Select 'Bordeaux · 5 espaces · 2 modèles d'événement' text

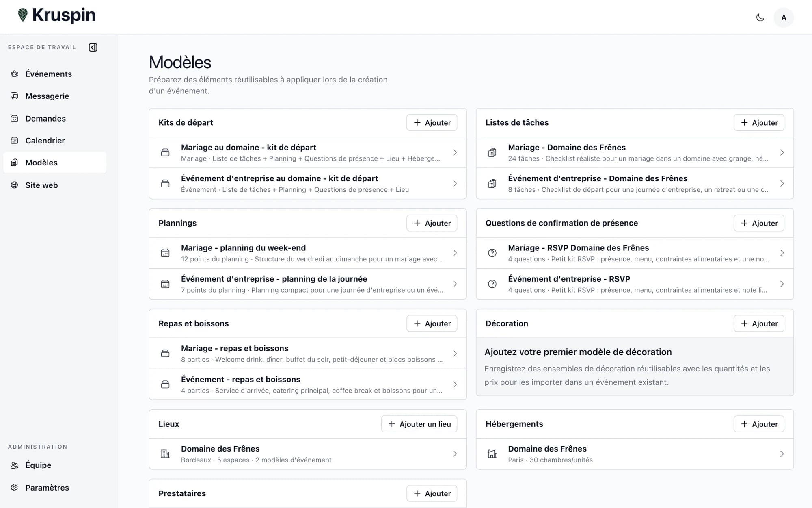(x=256, y=460)
